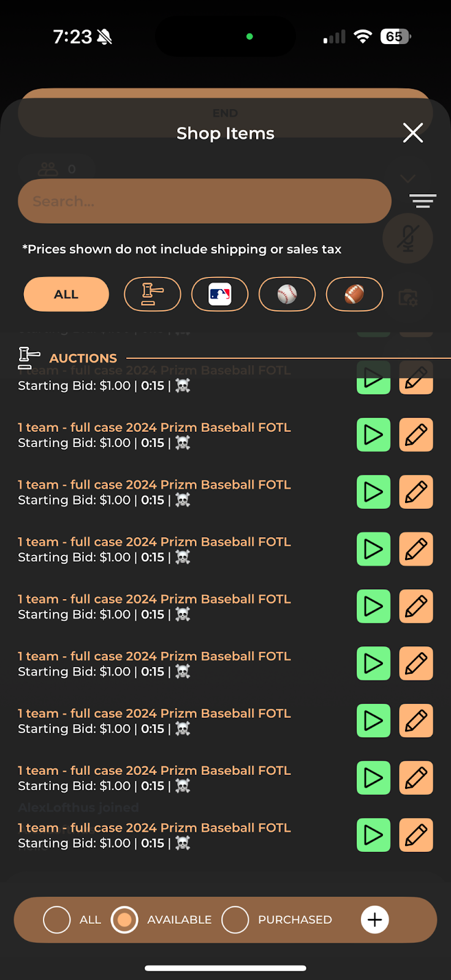Click the Search input field
The height and width of the screenshot is (980, 451).
pyautogui.click(x=204, y=201)
